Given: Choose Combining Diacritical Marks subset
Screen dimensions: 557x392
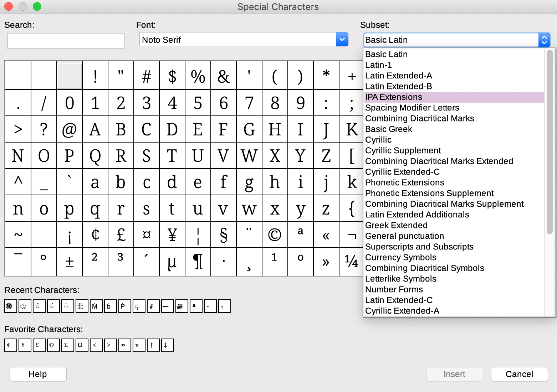Looking at the screenshot, I should (x=454, y=118).
